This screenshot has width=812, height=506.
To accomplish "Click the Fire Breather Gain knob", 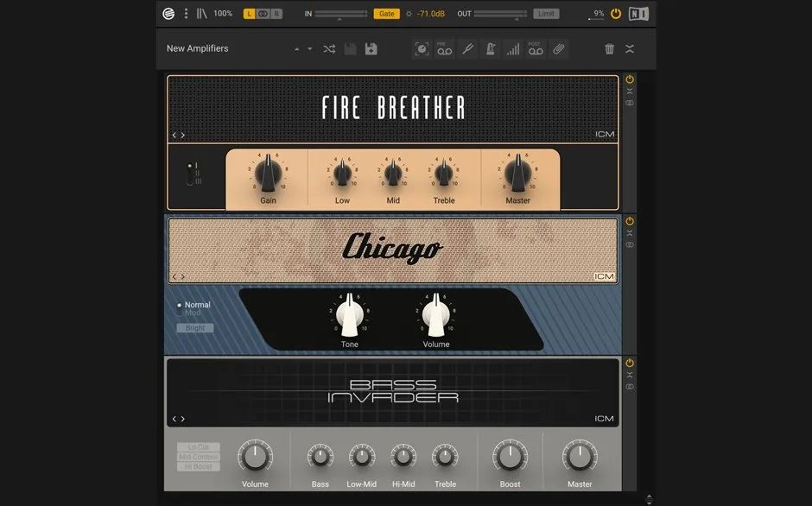I will (x=269, y=173).
